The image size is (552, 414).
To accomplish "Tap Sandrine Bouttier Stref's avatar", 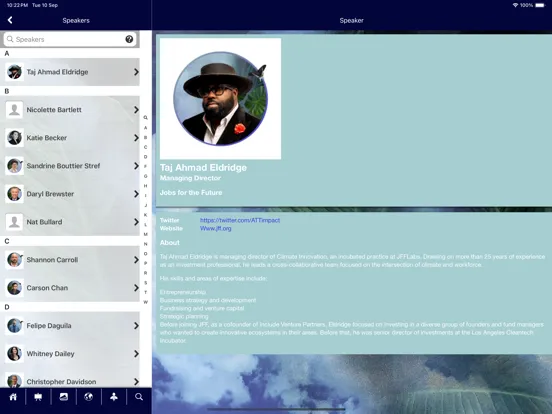I will click(x=14, y=165).
